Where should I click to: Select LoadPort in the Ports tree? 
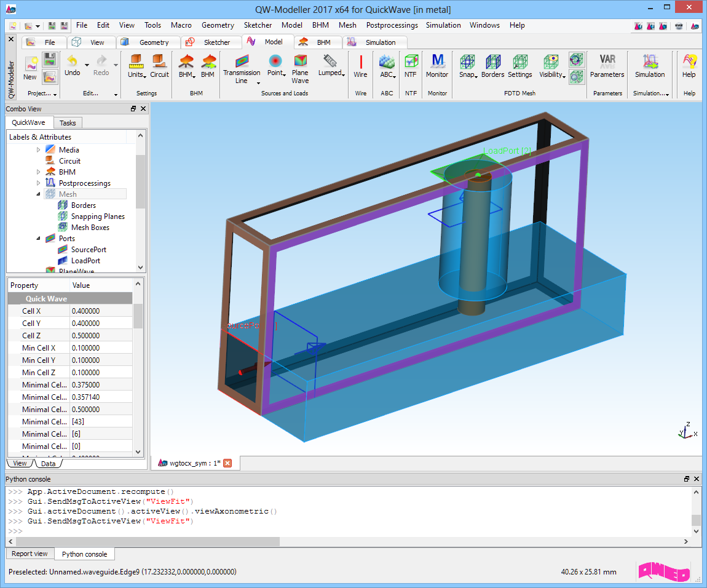point(85,261)
